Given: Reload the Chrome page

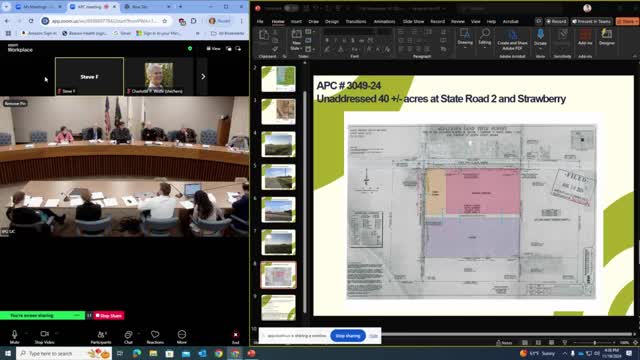Looking at the screenshot, I should pos(31,21).
